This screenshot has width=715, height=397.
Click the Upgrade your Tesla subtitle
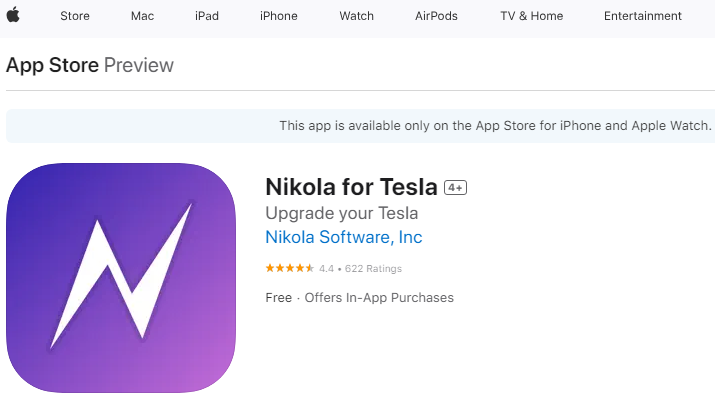(342, 213)
